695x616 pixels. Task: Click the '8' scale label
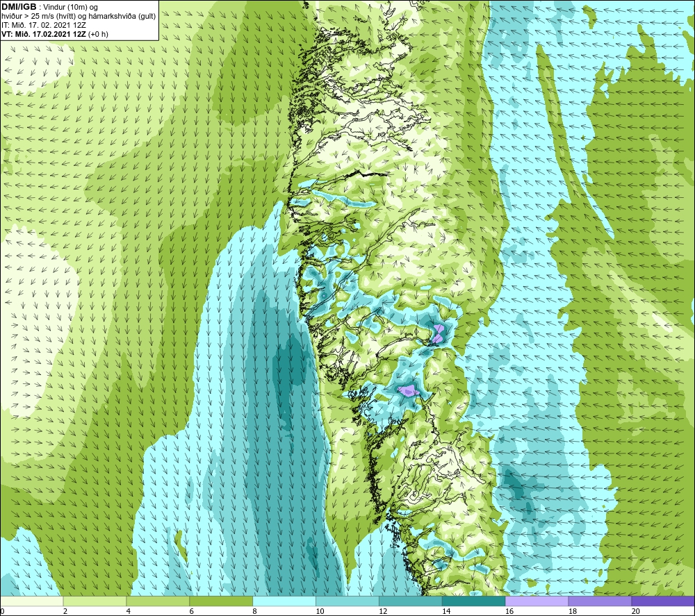[x=255, y=611]
